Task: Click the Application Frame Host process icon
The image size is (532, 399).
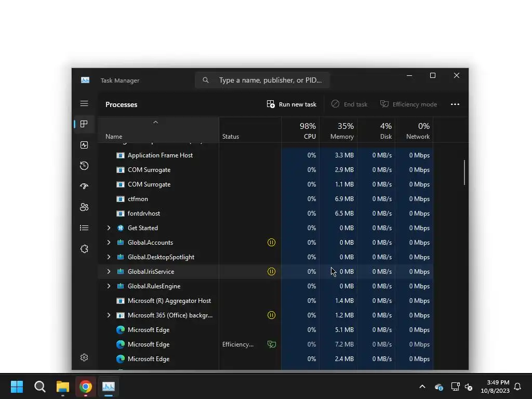Action: tap(121, 155)
